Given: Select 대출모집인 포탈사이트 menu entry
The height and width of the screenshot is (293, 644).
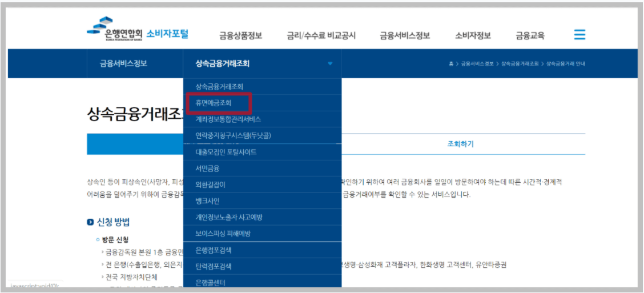Looking at the screenshot, I should tap(262, 151).
